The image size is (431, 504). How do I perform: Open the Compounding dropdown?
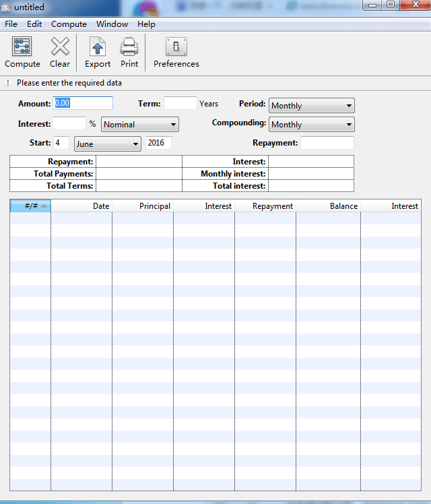pos(311,125)
